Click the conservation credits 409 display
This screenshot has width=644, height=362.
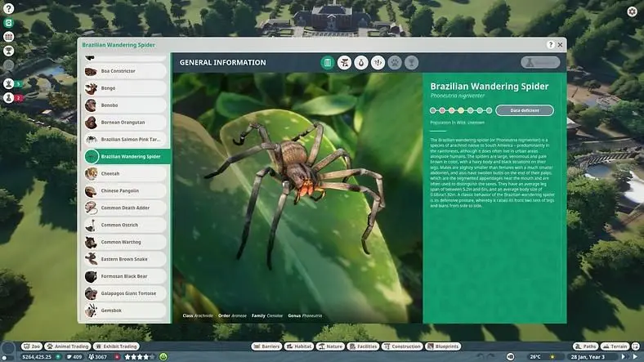point(74,357)
